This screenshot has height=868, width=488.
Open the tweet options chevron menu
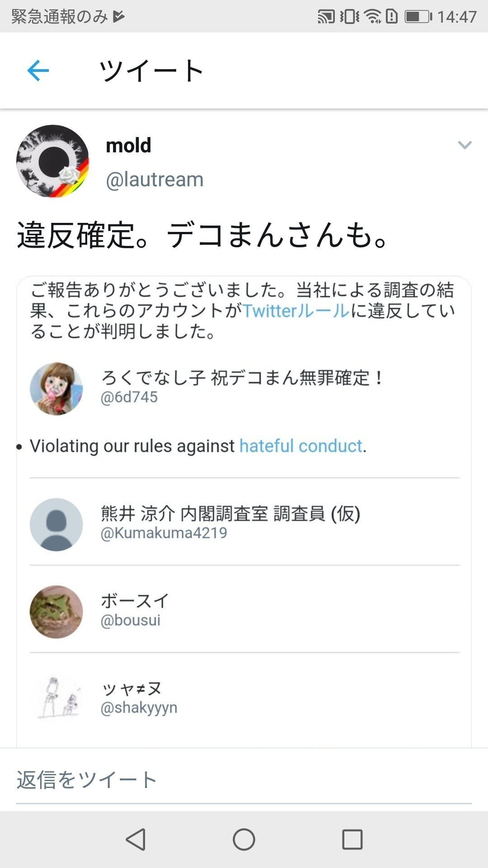click(x=465, y=145)
